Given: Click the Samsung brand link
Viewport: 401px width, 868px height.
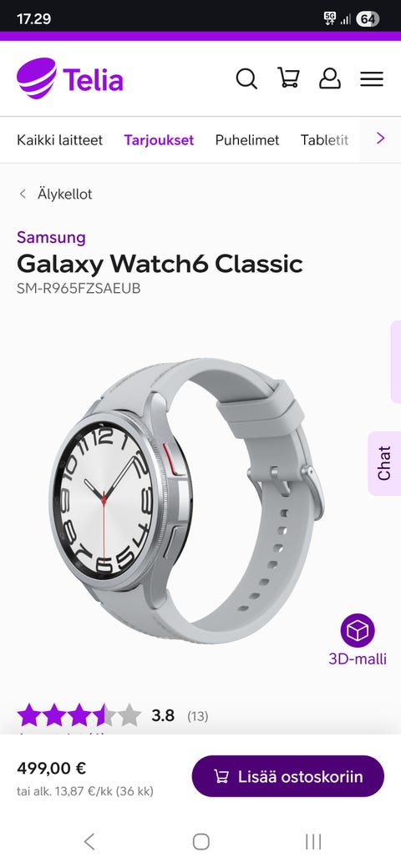Looking at the screenshot, I should tap(51, 238).
